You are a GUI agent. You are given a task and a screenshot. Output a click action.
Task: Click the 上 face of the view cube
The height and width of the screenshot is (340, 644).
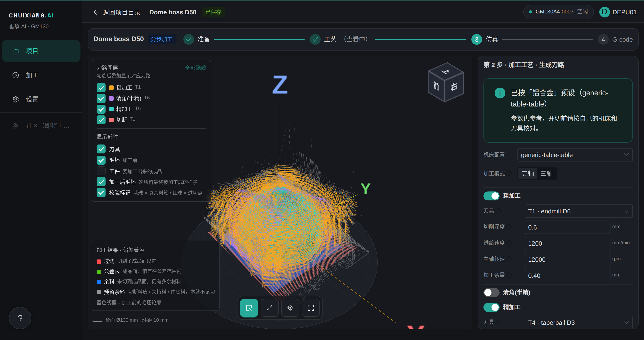point(445,72)
